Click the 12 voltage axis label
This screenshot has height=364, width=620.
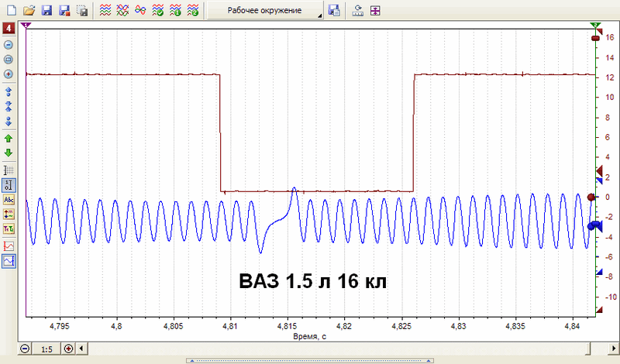point(610,77)
